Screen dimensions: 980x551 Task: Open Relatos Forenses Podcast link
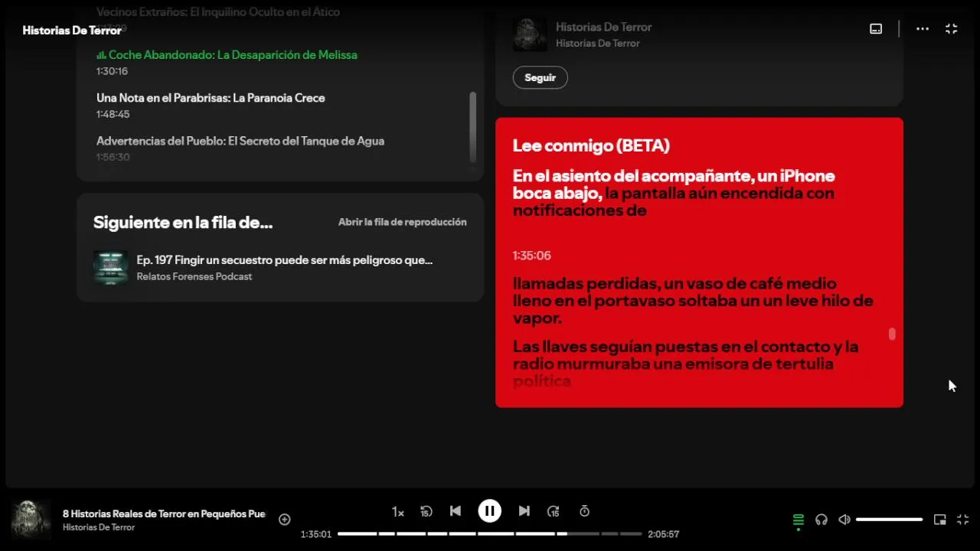pyautogui.click(x=194, y=276)
